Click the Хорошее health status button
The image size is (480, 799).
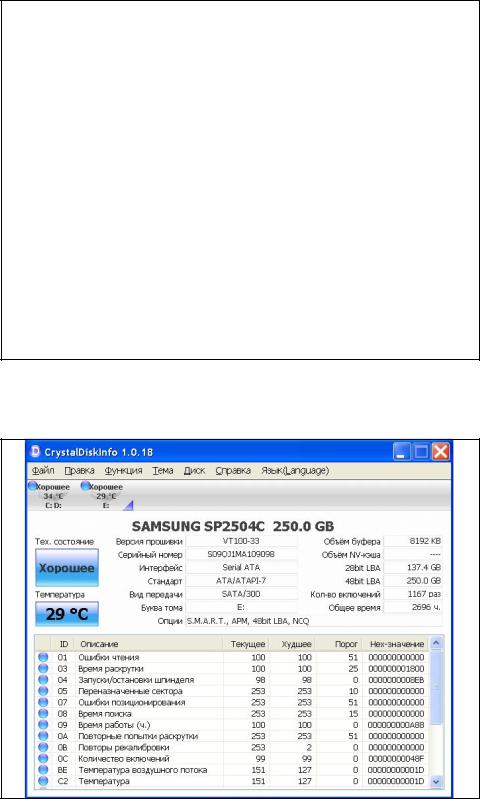click(x=67, y=568)
